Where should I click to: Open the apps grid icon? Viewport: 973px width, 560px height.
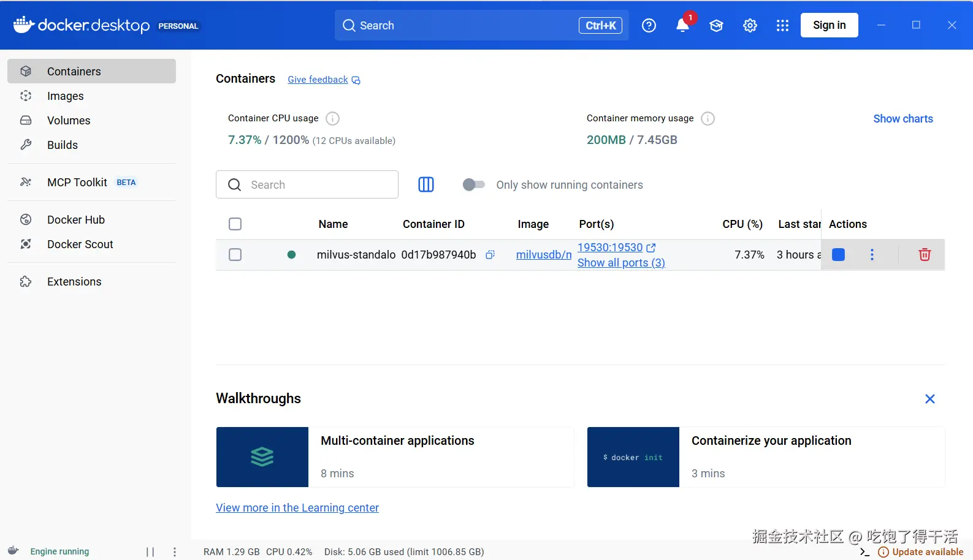pyautogui.click(x=782, y=25)
